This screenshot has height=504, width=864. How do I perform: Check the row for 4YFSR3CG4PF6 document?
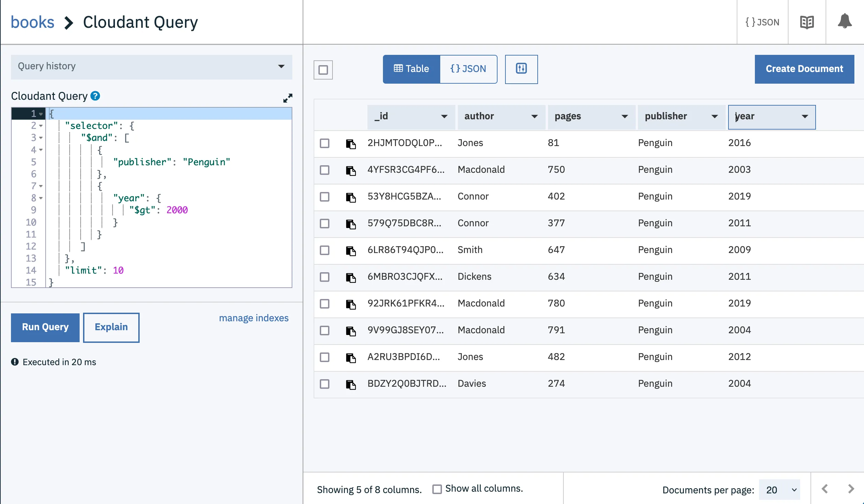pyautogui.click(x=325, y=170)
